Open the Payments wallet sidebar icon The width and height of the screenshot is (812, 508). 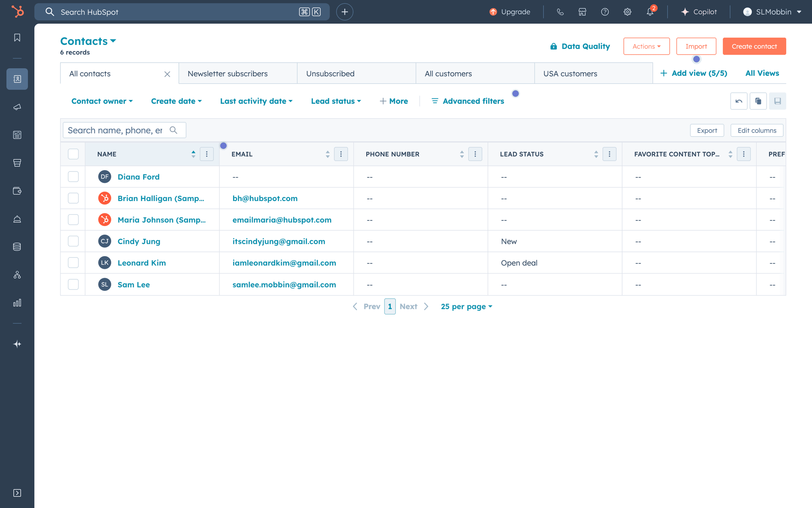(17, 191)
